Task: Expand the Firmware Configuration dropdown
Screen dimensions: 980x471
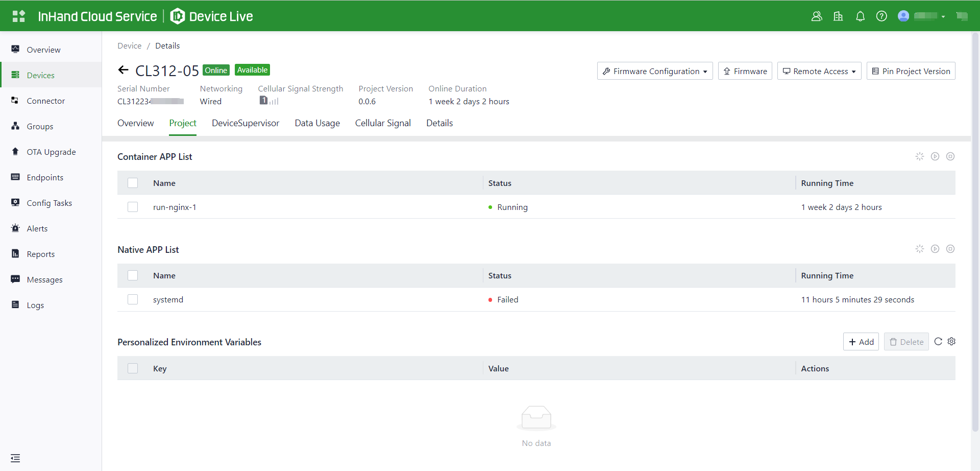Action: [x=655, y=71]
